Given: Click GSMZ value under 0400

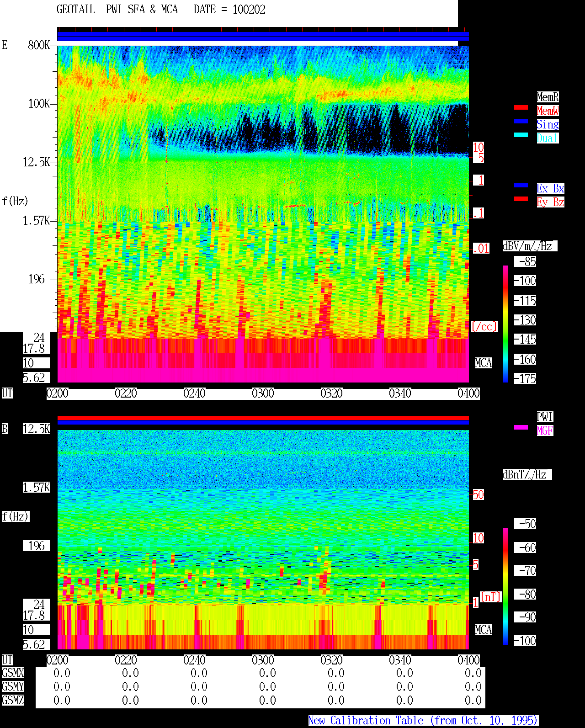Looking at the screenshot, I should click(473, 700).
